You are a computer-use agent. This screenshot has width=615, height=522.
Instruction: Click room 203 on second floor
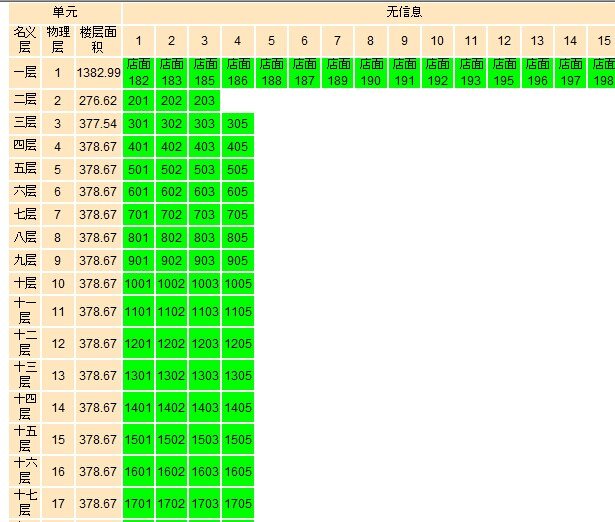pos(204,101)
